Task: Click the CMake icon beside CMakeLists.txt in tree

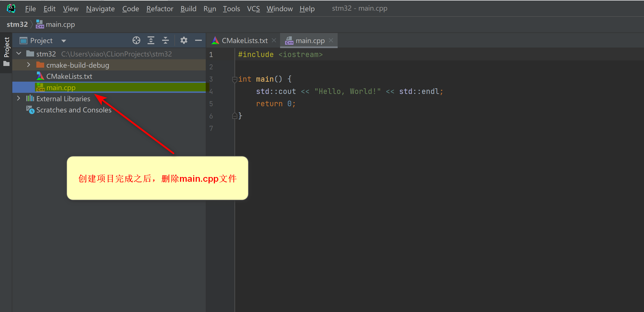Action: coord(40,76)
